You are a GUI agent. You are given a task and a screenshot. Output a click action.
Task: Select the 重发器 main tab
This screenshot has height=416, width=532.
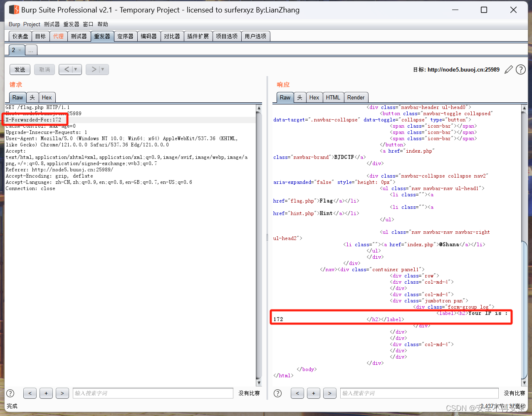pos(102,36)
